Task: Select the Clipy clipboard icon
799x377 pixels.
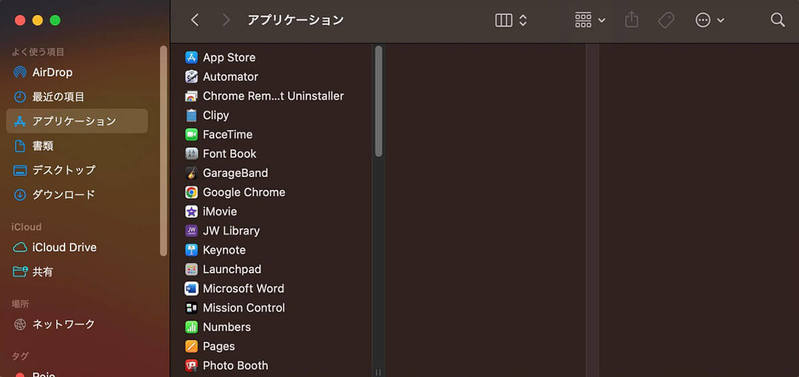Action: click(x=191, y=116)
